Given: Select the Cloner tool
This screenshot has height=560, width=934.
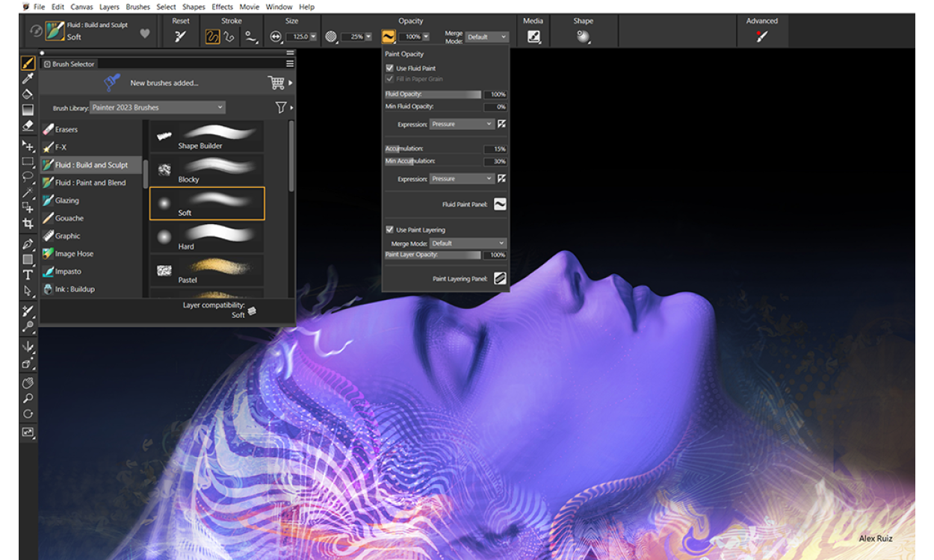Looking at the screenshot, I should 28,311.
